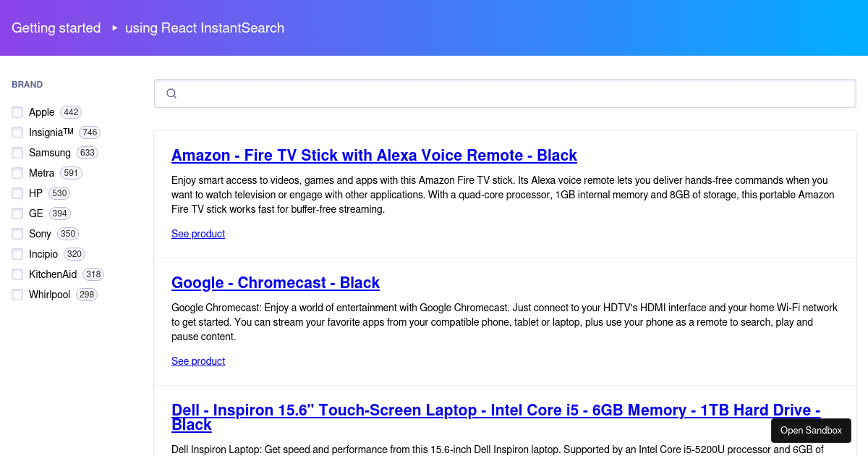
Task: Check the GE brand filter
Action: coord(17,214)
